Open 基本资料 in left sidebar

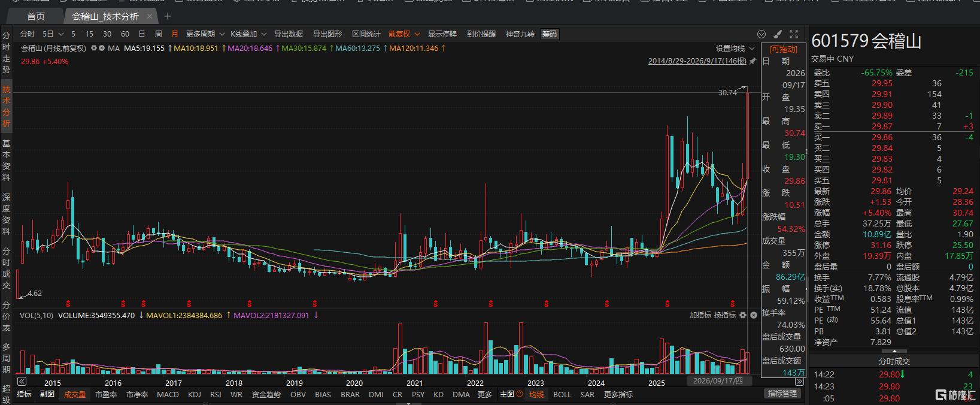coord(6,161)
